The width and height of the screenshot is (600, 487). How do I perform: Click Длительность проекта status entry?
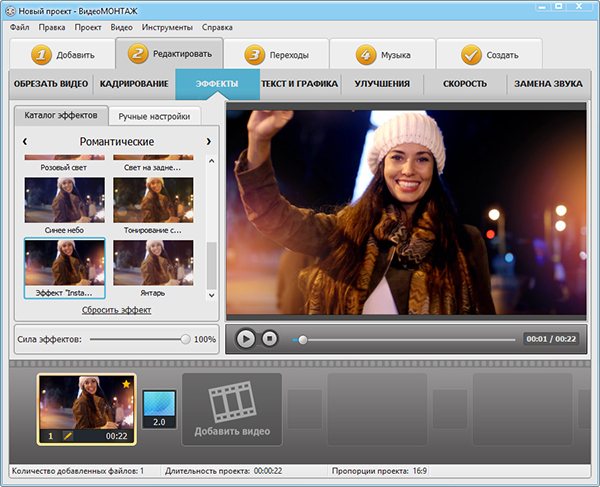[223, 471]
